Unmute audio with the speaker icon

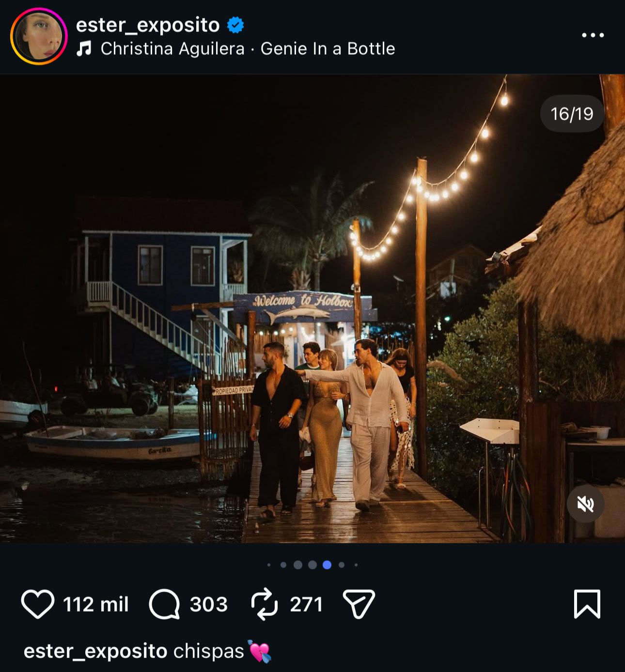point(585,504)
